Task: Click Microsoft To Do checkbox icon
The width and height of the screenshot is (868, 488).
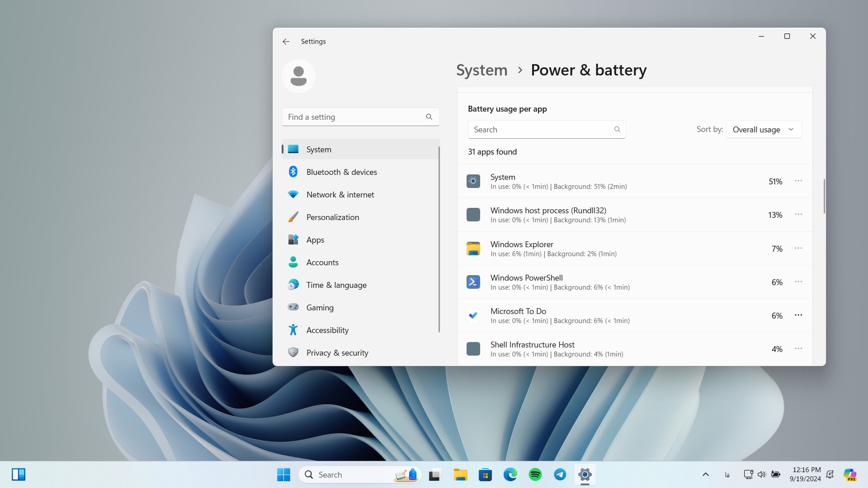Action: coord(473,315)
